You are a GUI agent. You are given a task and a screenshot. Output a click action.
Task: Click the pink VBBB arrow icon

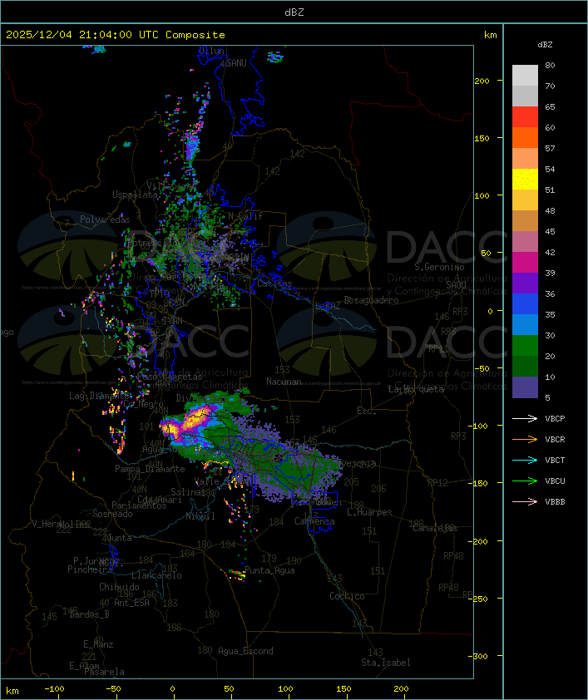point(525,502)
